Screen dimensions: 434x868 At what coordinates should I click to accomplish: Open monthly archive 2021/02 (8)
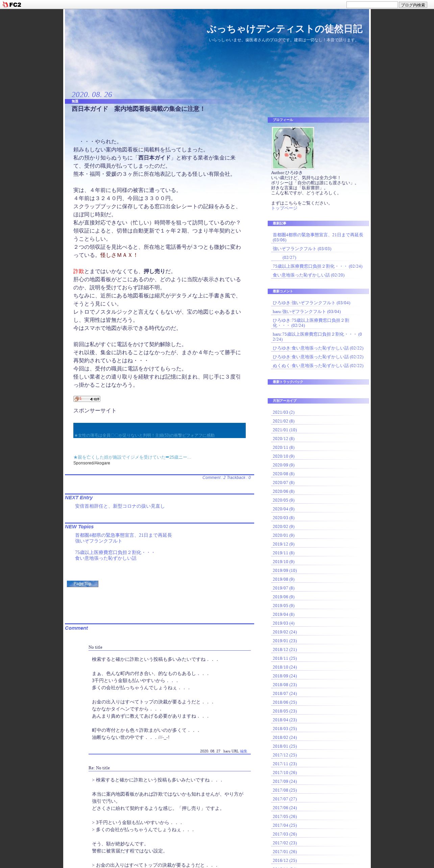coord(284,421)
